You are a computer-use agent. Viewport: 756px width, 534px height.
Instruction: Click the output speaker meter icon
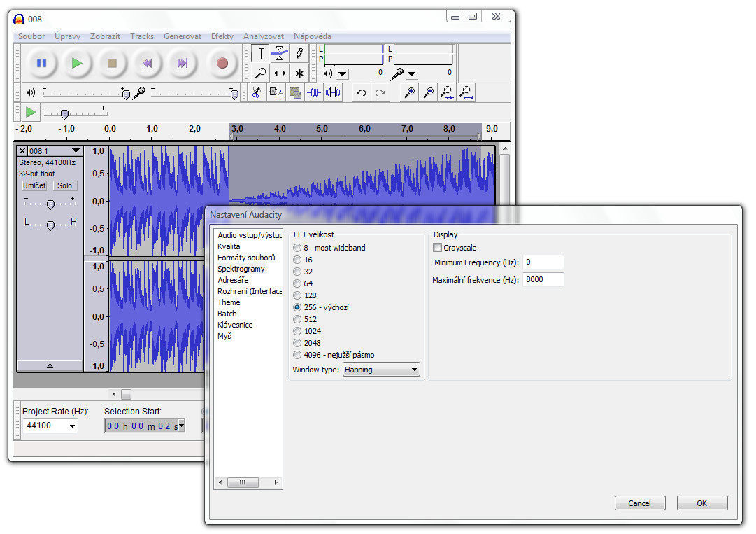[x=328, y=73]
